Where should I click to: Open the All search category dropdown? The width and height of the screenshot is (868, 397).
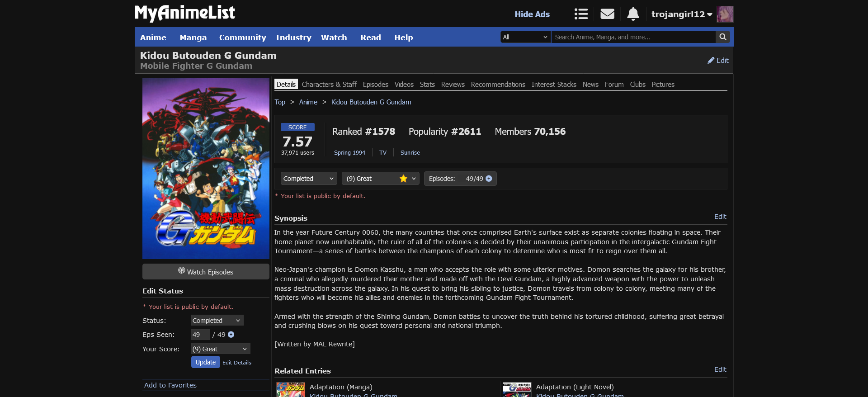pos(525,37)
